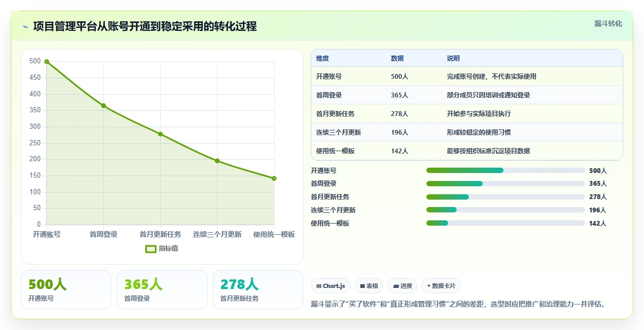Image resolution: width=644 pixels, height=330 pixels.
Task: Click the 196人 cell in the table
Action: click(x=400, y=133)
